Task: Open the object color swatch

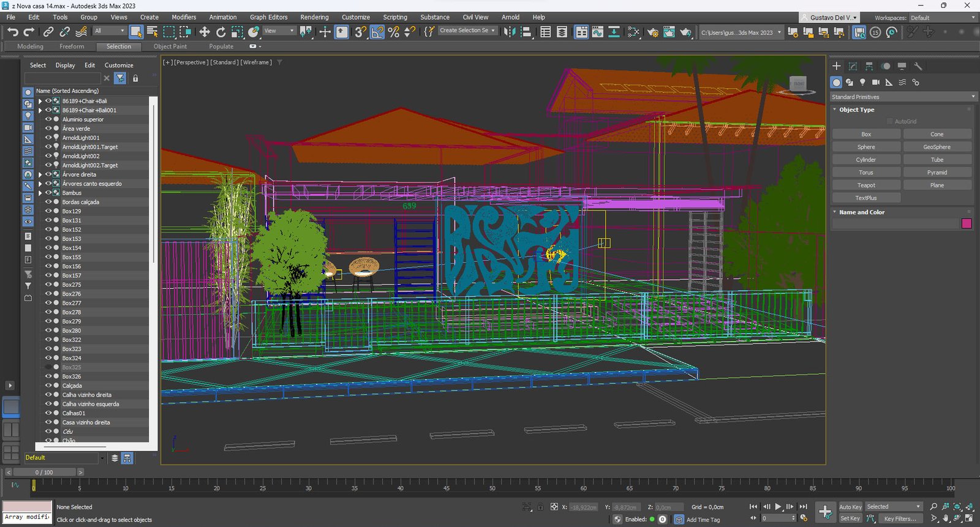Action: [x=967, y=223]
